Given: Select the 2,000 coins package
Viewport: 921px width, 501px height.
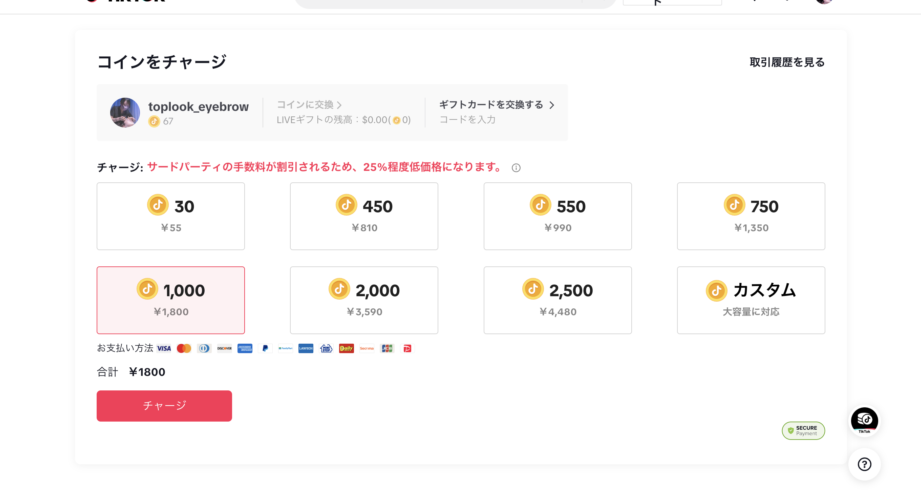Looking at the screenshot, I should click(364, 300).
